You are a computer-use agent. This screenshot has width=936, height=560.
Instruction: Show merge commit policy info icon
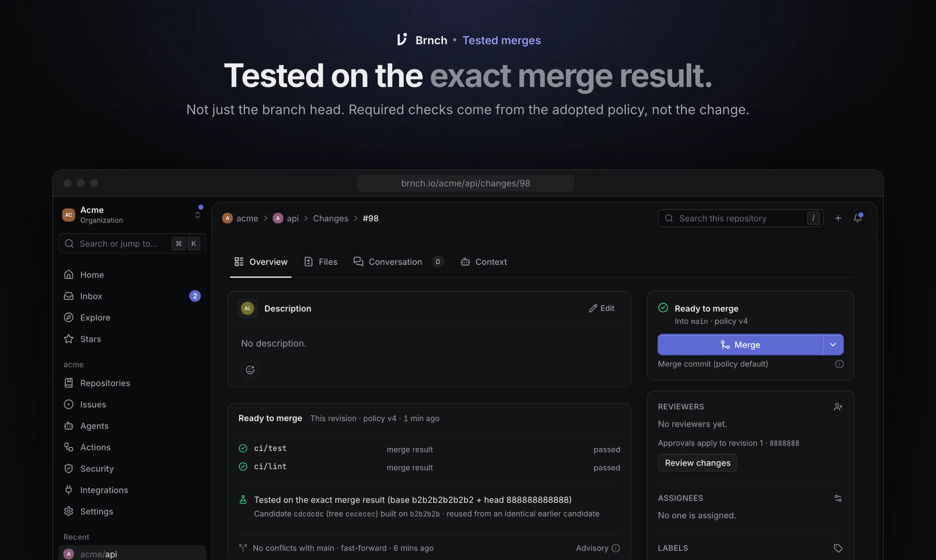click(839, 364)
